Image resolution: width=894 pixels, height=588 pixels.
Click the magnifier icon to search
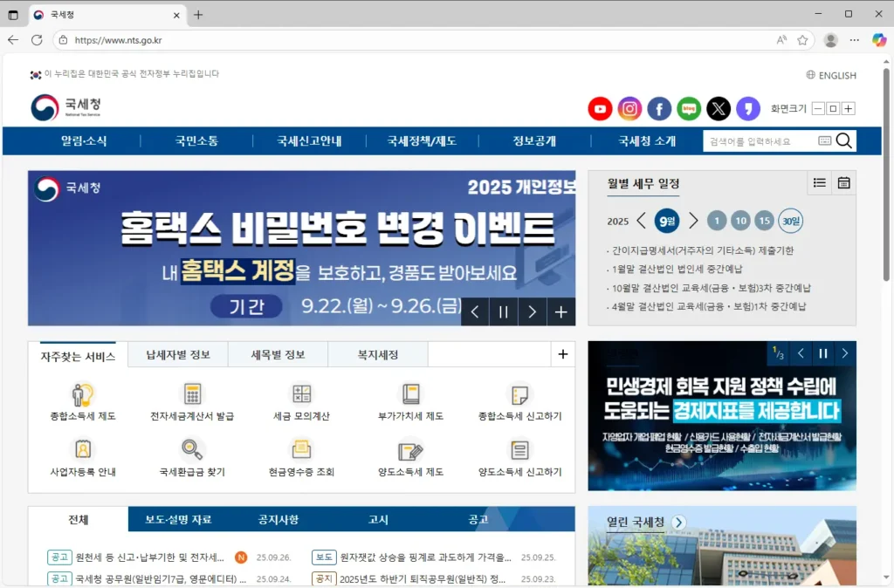click(x=842, y=140)
